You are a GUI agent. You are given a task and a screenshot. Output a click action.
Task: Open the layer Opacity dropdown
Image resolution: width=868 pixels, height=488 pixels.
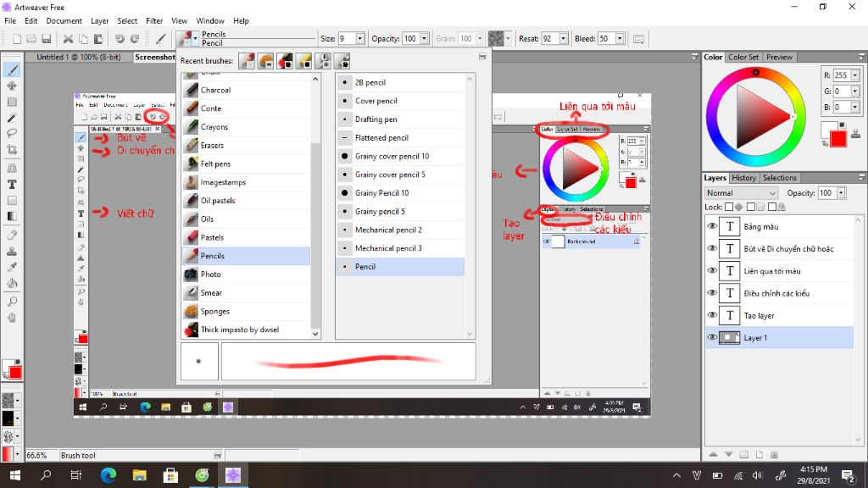842,193
